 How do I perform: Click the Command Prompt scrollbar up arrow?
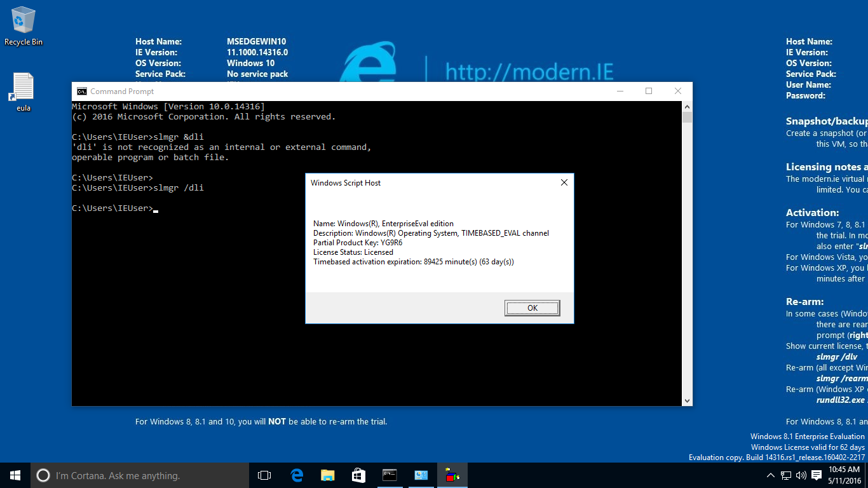[687, 107]
